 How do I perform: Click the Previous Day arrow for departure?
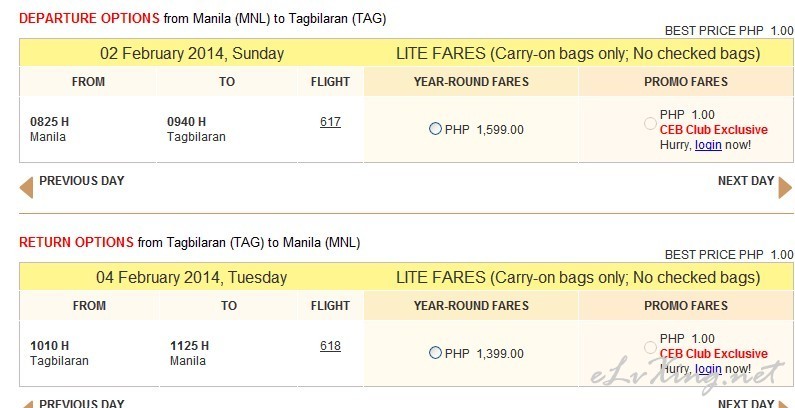26,188
